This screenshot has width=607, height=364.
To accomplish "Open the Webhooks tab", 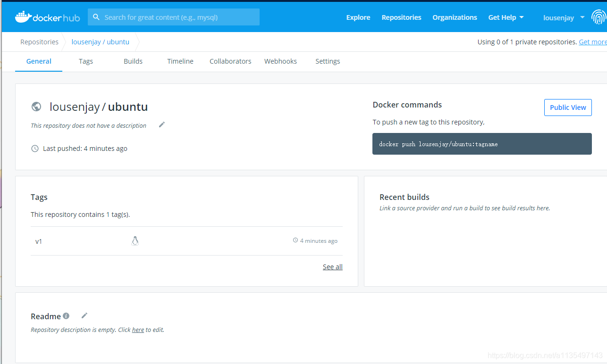I will pos(280,61).
